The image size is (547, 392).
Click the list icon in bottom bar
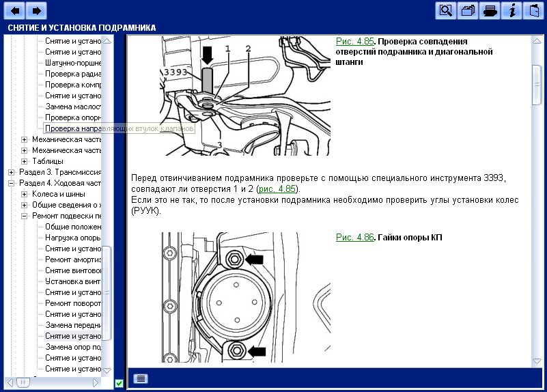[x=141, y=378]
